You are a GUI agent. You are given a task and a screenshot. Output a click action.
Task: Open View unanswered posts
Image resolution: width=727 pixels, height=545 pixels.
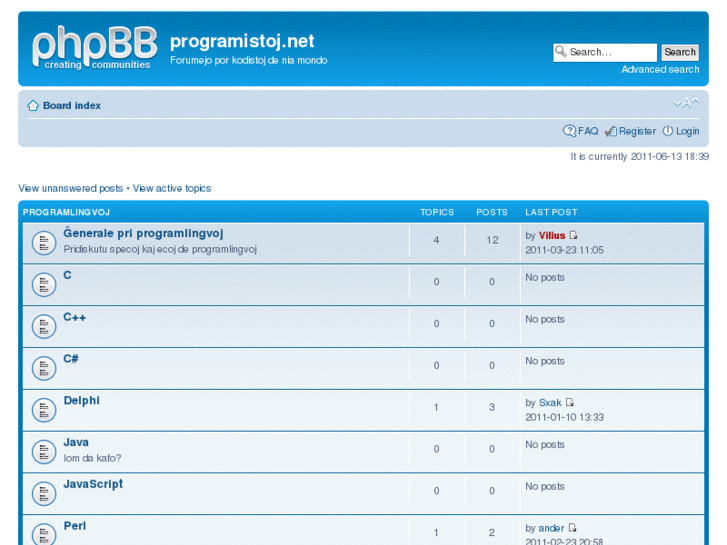pos(70,188)
